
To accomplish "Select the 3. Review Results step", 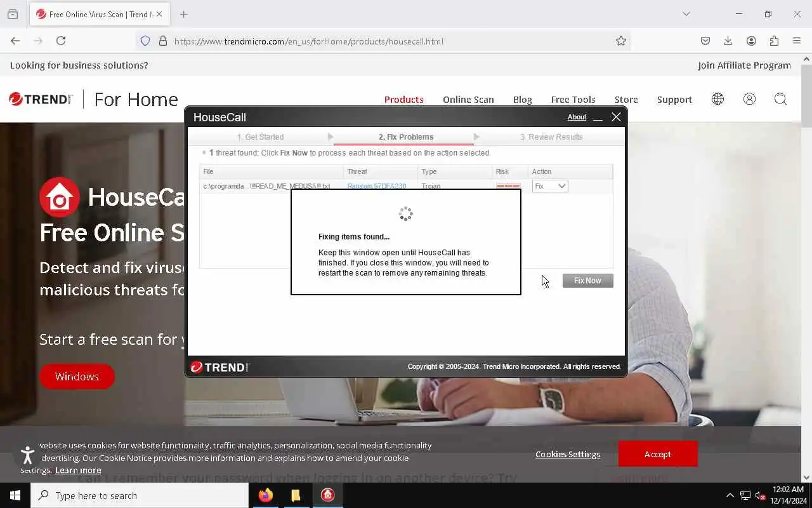I will pyautogui.click(x=551, y=137).
